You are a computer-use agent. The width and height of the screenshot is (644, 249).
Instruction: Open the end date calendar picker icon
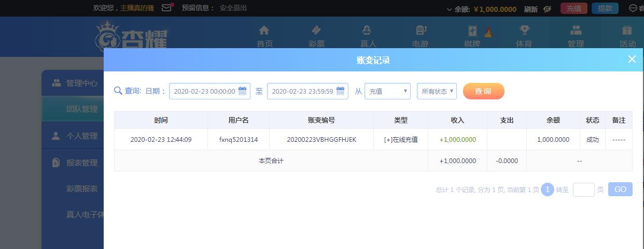pos(340,91)
